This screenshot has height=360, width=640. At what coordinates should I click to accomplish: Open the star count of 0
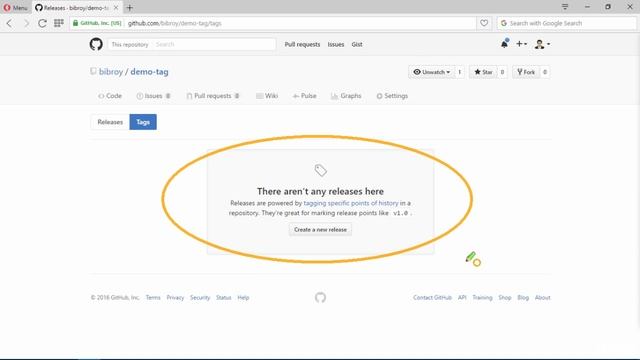pos(502,72)
